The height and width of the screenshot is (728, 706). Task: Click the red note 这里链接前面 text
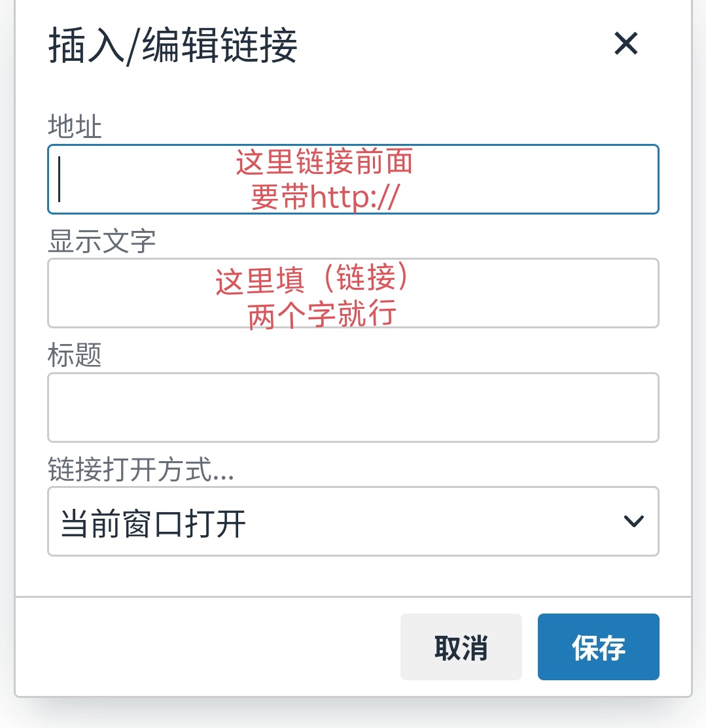pos(324,162)
